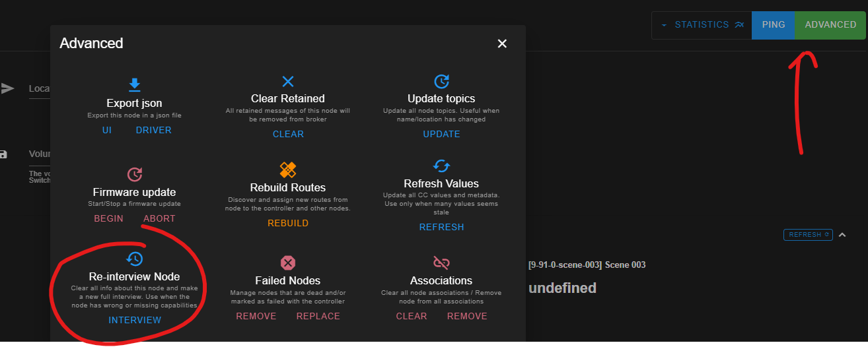Abort the firmware update
The image size is (868, 347).
[x=159, y=218]
